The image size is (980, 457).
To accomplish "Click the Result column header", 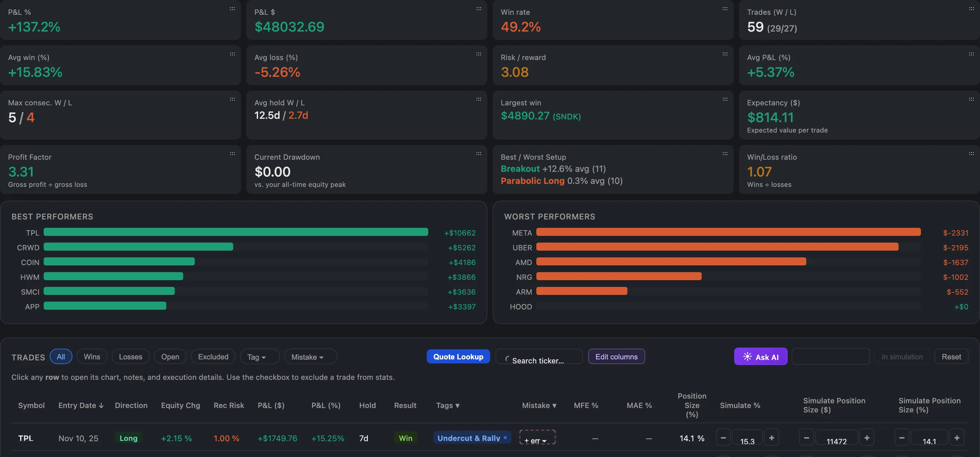I will (405, 405).
